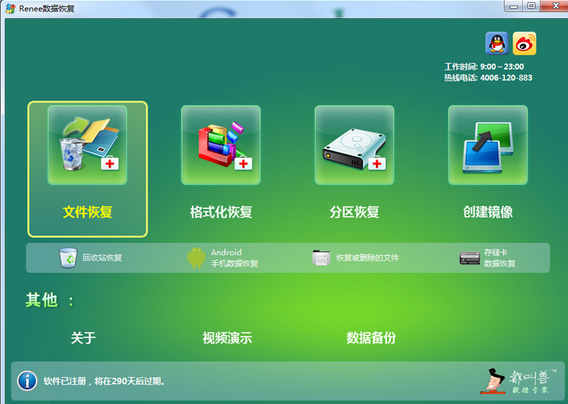Maximize the Renee window
The image size is (568, 404).
531,6
